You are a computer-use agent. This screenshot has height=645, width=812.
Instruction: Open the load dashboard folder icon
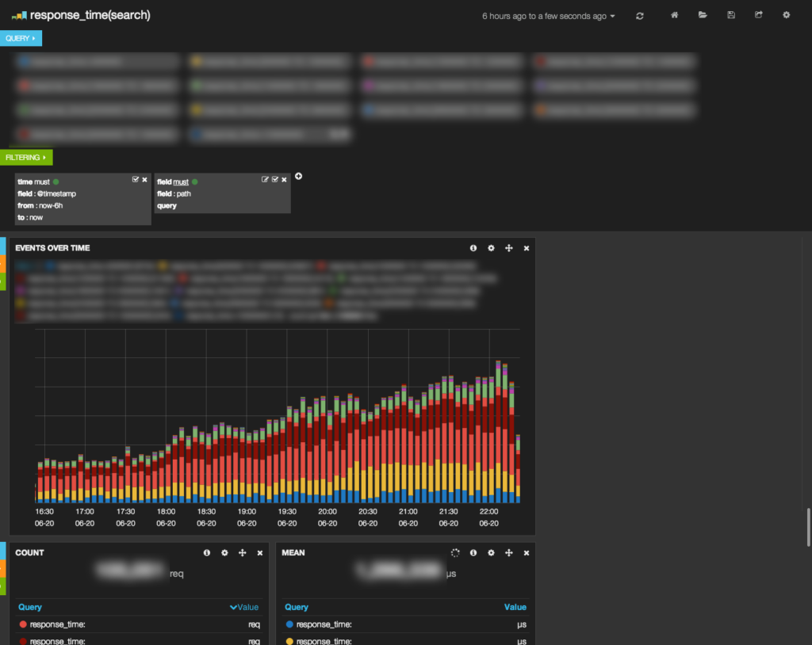(703, 14)
